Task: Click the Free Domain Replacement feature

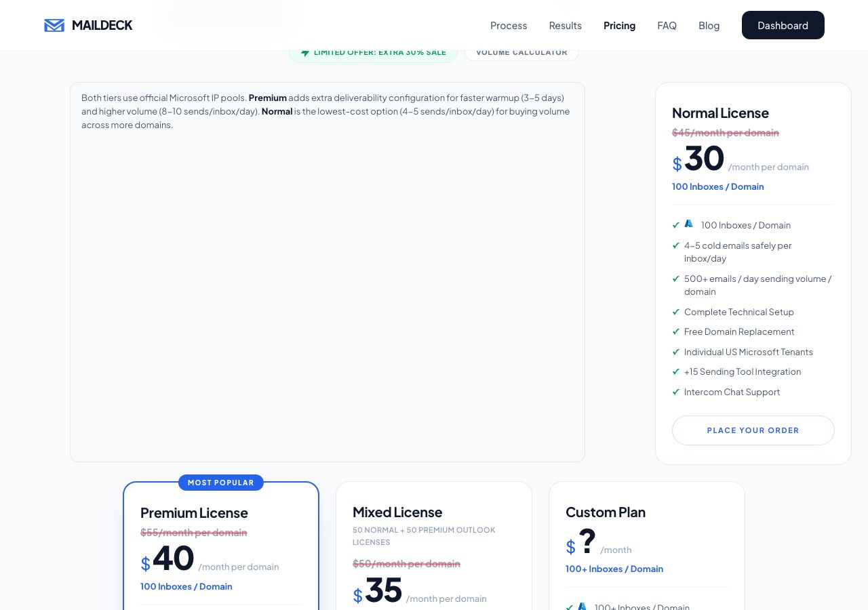Action: pyautogui.click(x=739, y=331)
